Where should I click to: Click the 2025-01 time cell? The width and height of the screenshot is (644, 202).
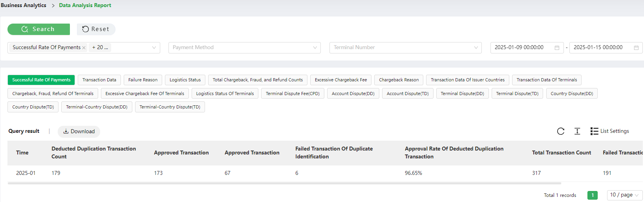point(26,173)
